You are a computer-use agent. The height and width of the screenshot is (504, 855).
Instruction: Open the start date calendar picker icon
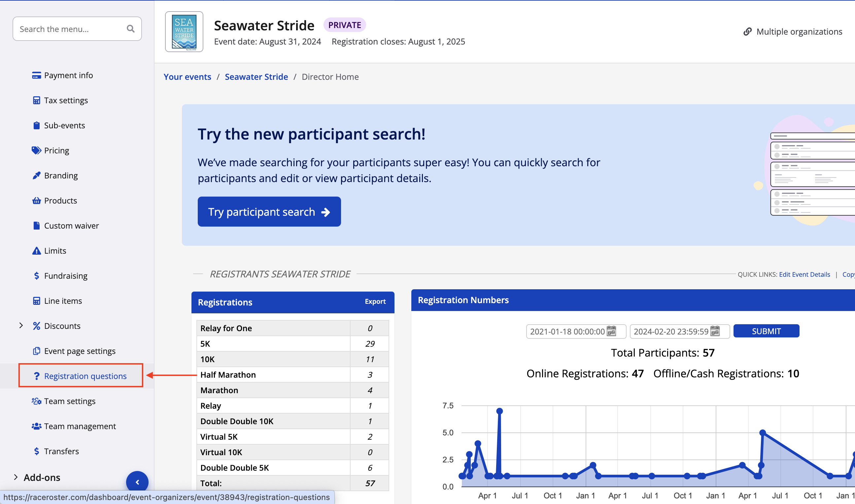pos(611,331)
